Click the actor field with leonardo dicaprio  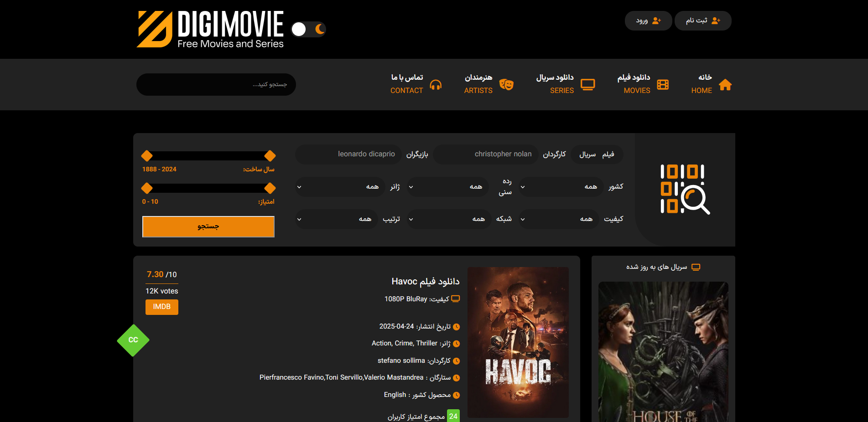pyautogui.click(x=348, y=154)
